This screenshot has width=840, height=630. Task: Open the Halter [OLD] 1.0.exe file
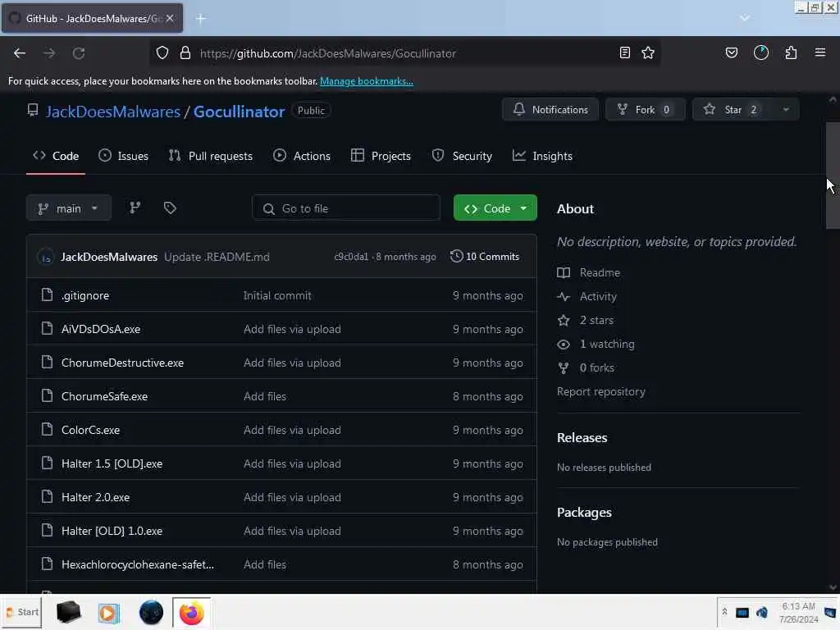coord(112,531)
